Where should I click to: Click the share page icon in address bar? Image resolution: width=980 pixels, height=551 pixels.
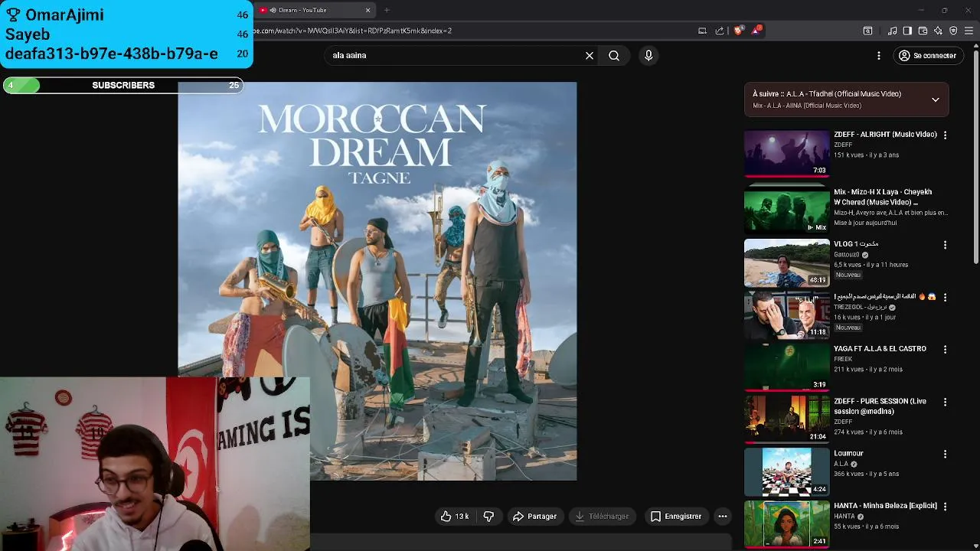pyautogui.click(x=720, y=31)
